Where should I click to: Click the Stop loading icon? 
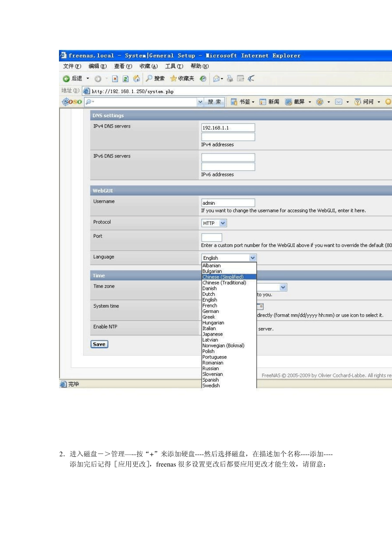click(x=115, y=78)
